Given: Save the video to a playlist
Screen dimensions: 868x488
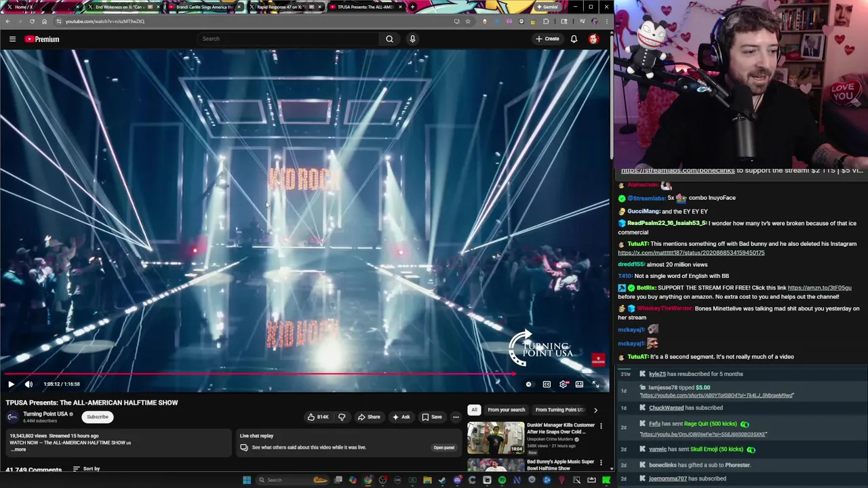Looking at the screenshot, I should pos(431,417).
